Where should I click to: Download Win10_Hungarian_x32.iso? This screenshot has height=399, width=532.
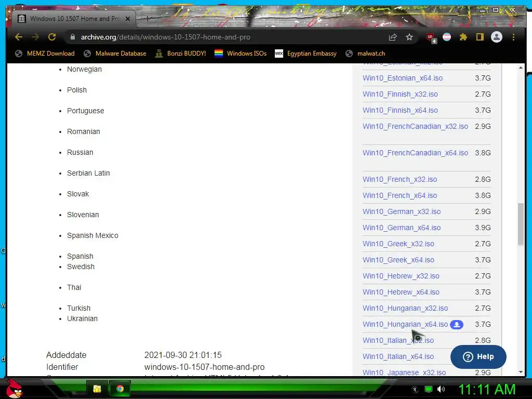coord(405,308)
